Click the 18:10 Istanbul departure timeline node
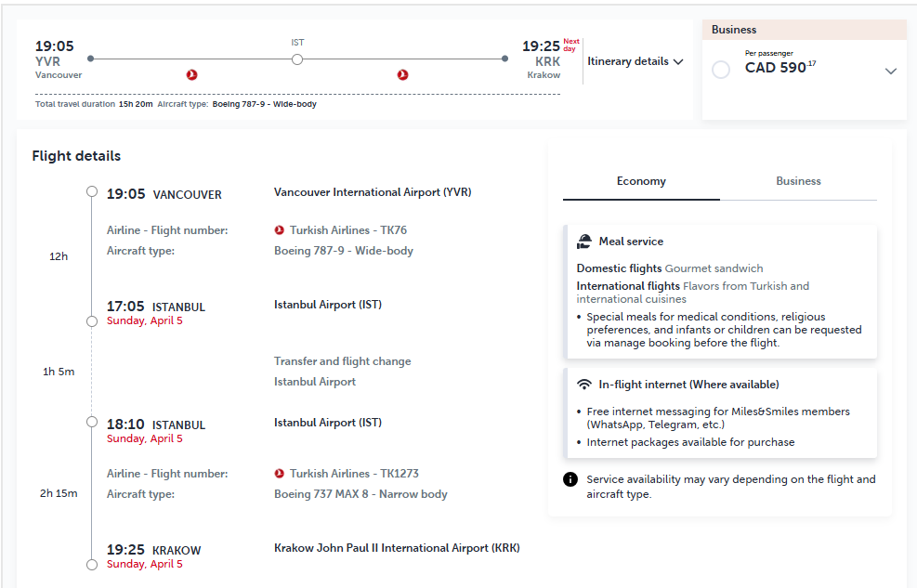917x588 pixels. pyautogui.click(x=92, y=422)
